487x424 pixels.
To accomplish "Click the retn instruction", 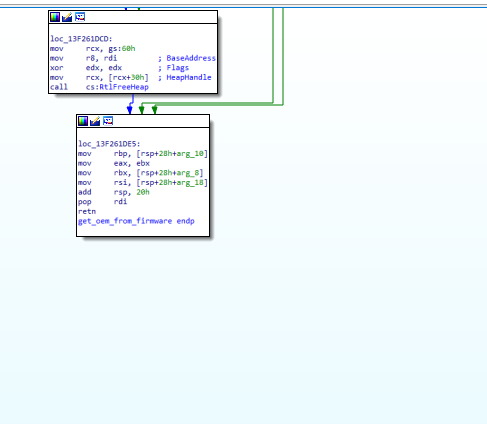I will click(x=87, y=212).
